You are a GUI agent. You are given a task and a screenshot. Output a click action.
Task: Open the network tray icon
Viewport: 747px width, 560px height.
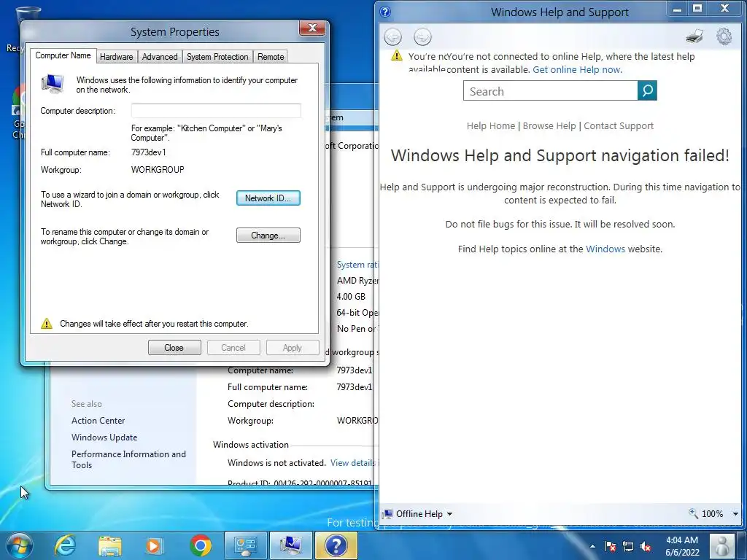pyautogui.click(x=628, y=546)
